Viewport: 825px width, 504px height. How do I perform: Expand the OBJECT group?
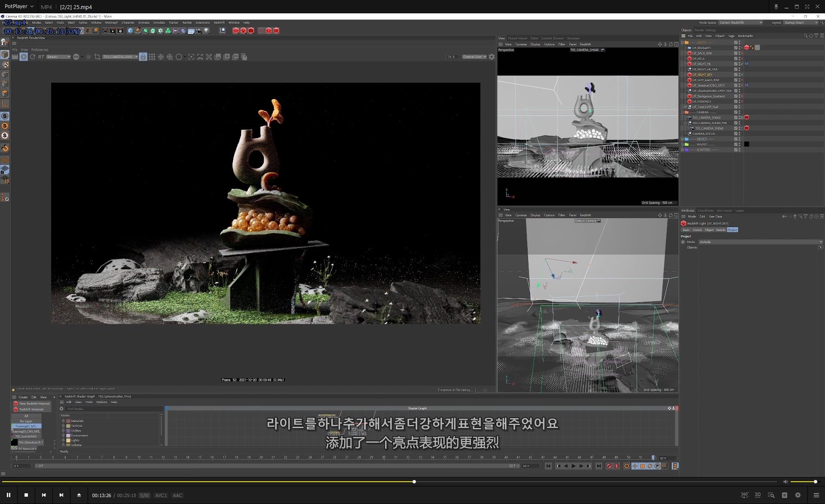pos(682,139)
